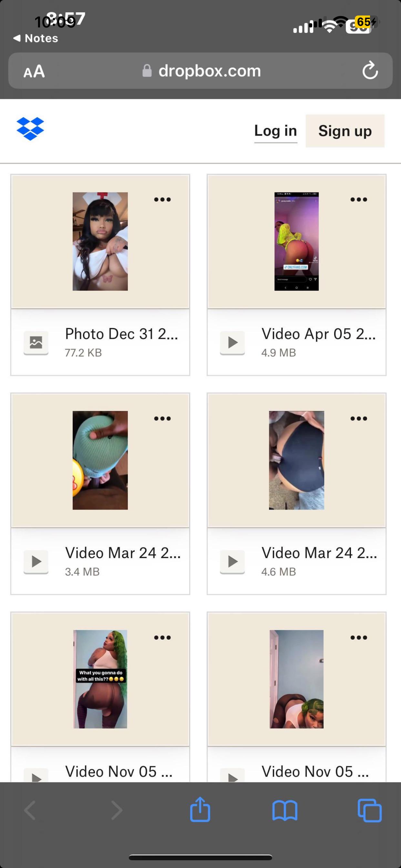
Task: Tap the AA text size button
Action: 34,71
